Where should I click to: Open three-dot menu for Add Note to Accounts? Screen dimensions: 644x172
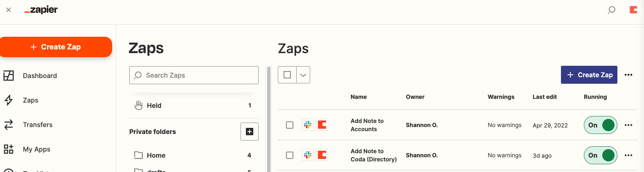click(628, 125)
